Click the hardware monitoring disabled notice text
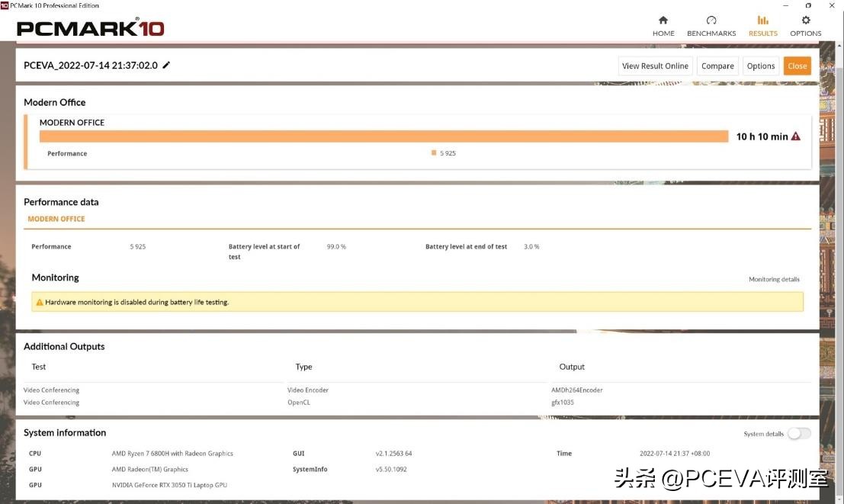Screen dimensions: 844x504 [137, 302]
